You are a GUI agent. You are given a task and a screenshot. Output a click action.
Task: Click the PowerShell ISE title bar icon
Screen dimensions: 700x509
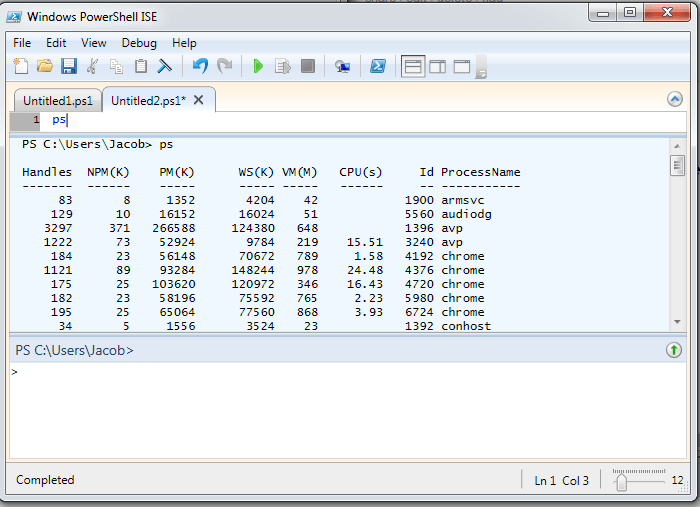tap(14, 17)
